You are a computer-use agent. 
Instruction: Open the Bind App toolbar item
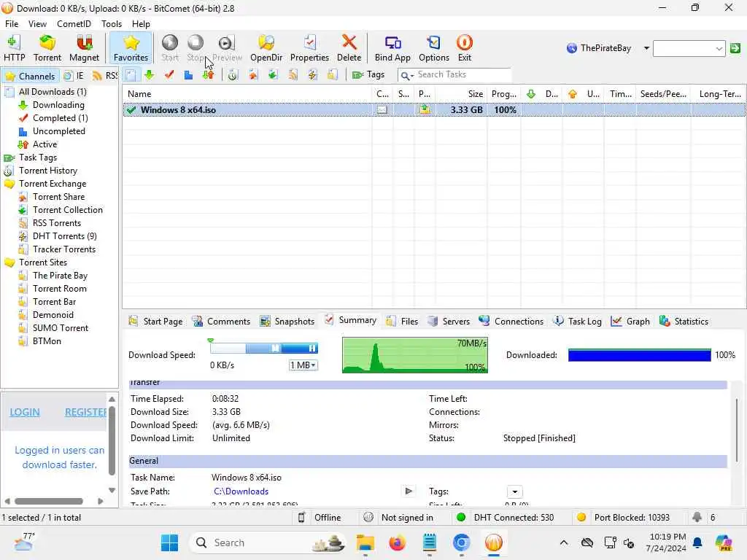tap(392, 48)
